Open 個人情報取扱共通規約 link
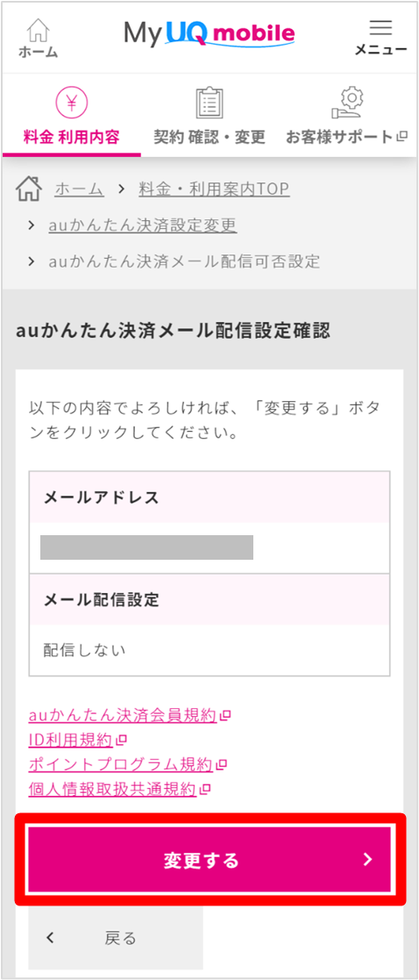The height and width of the screenshot is (980, 419). click(x=113, y=790)
